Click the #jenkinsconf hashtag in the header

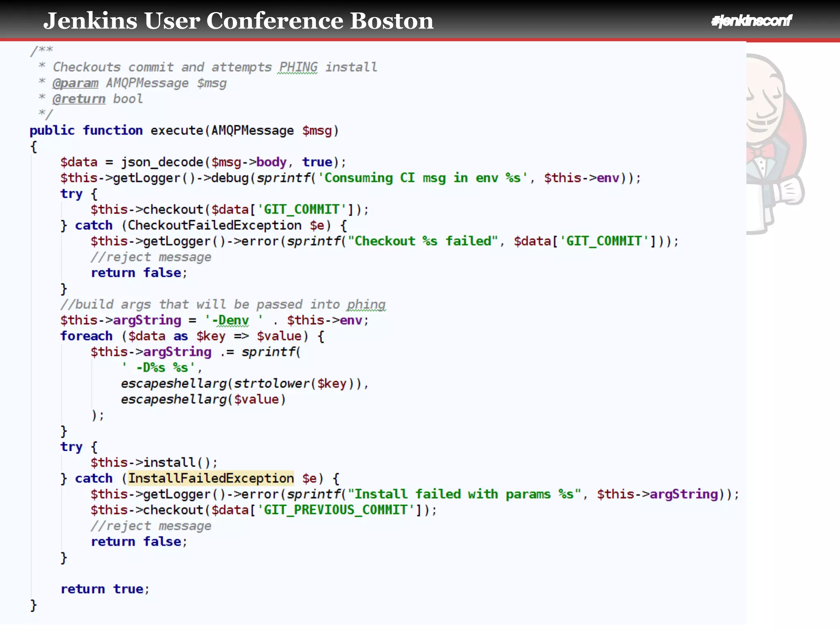pyautogui.click(x=751, y=21)
